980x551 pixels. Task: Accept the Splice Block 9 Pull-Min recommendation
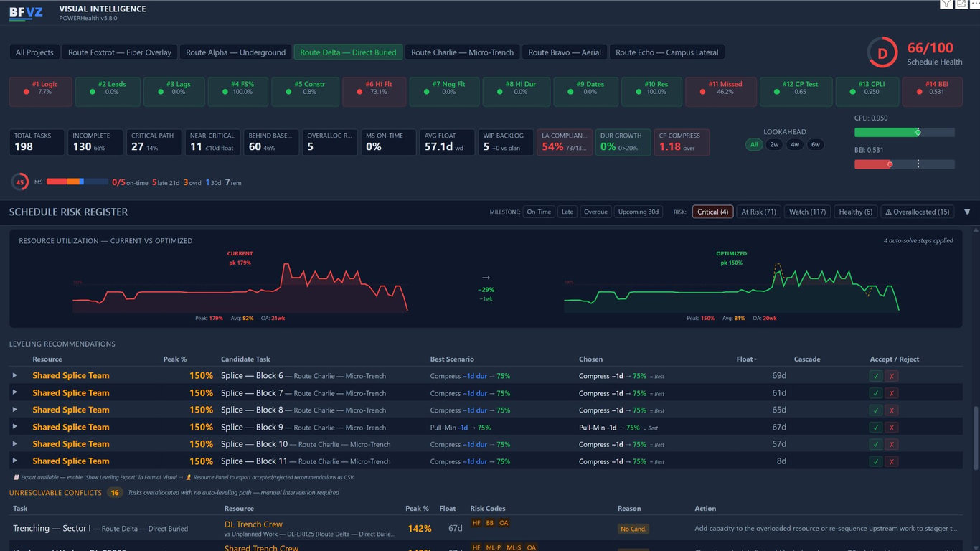pos(875,428)
